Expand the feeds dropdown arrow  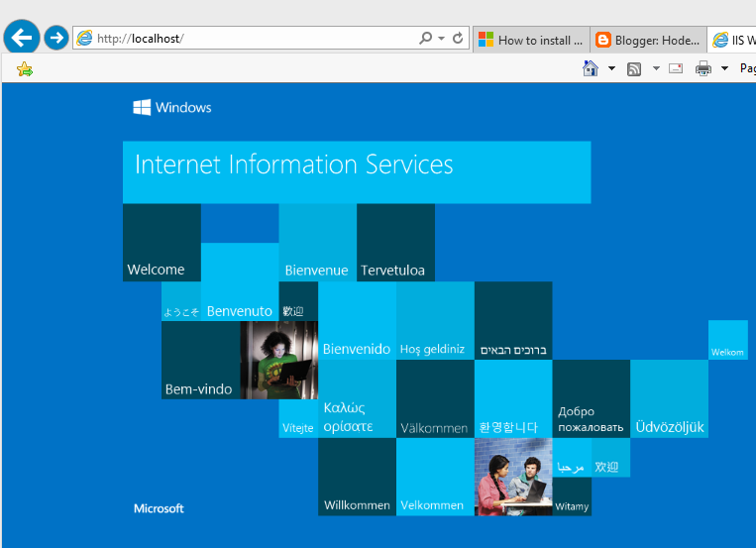656,68
